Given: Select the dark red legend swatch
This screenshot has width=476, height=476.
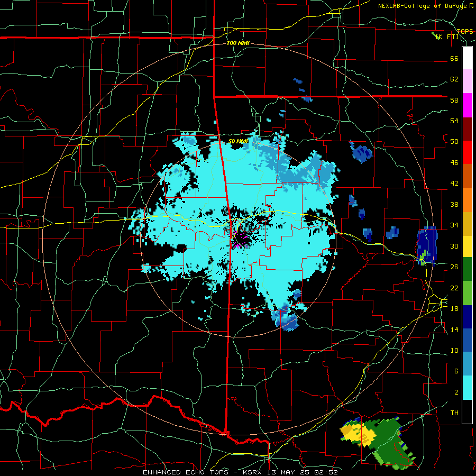Looking at the screenshot, I should [x=467, y=129].
